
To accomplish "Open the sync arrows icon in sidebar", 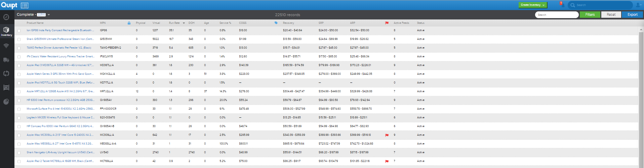I will tap(6, 73).
